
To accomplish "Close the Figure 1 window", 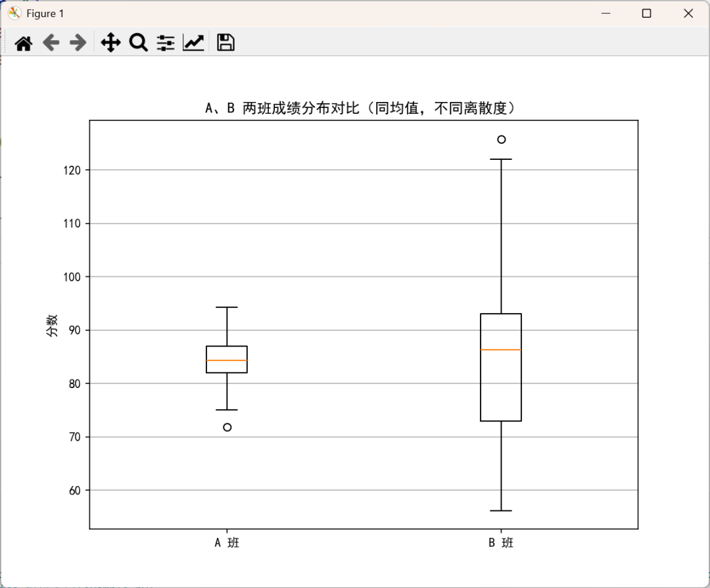I will (x=688, y=13).
